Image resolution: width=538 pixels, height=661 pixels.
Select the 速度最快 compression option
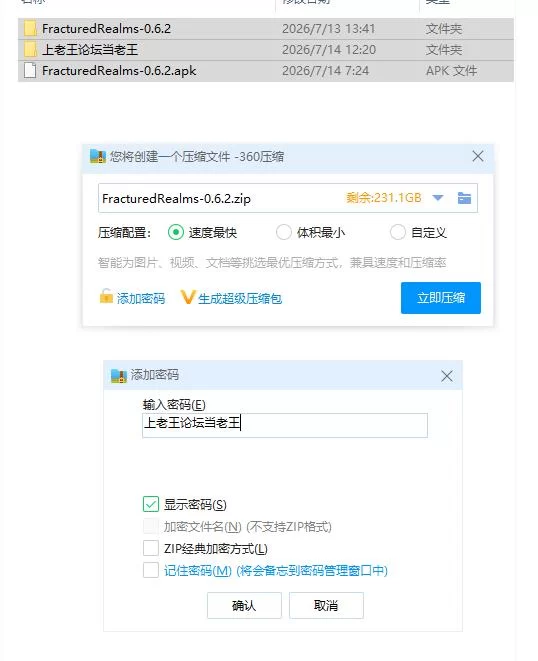176,232
